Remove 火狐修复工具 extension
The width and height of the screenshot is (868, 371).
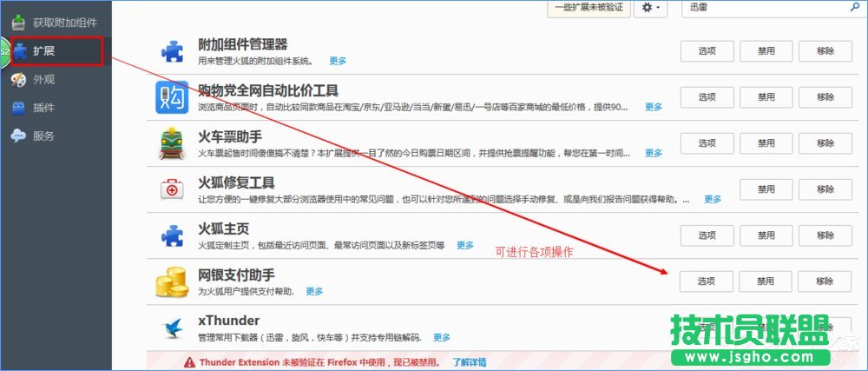825,189
